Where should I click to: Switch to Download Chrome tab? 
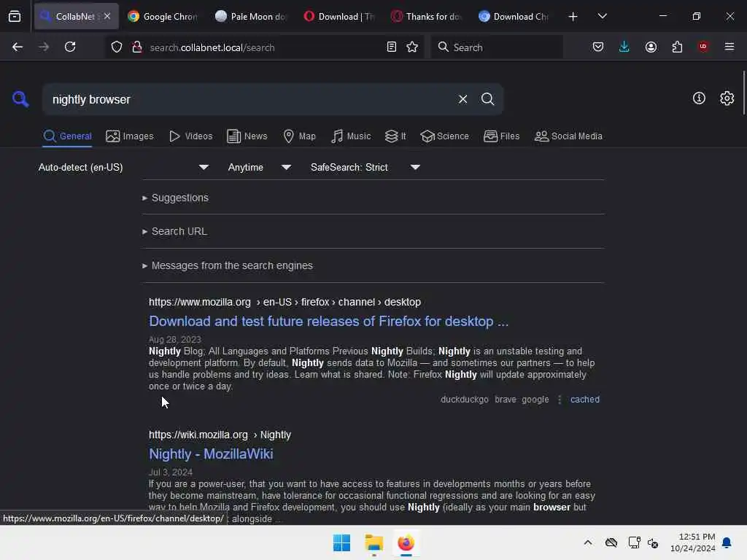[x=513, y=16]
